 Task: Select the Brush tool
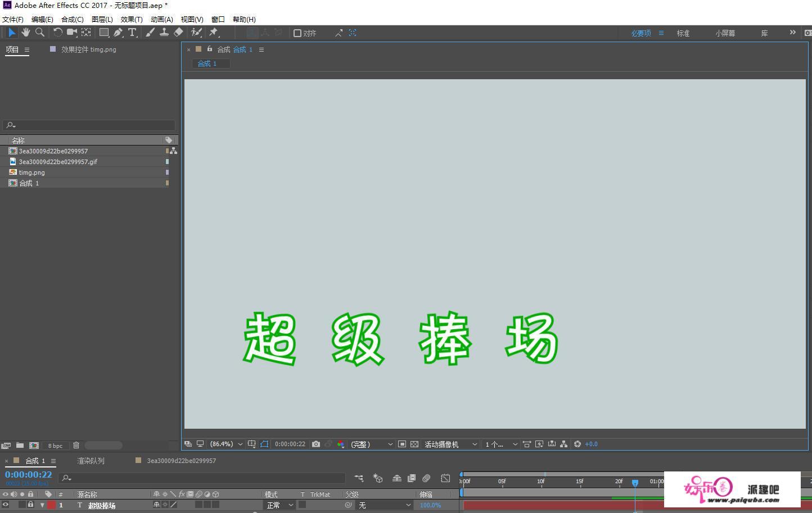point(150,33)
